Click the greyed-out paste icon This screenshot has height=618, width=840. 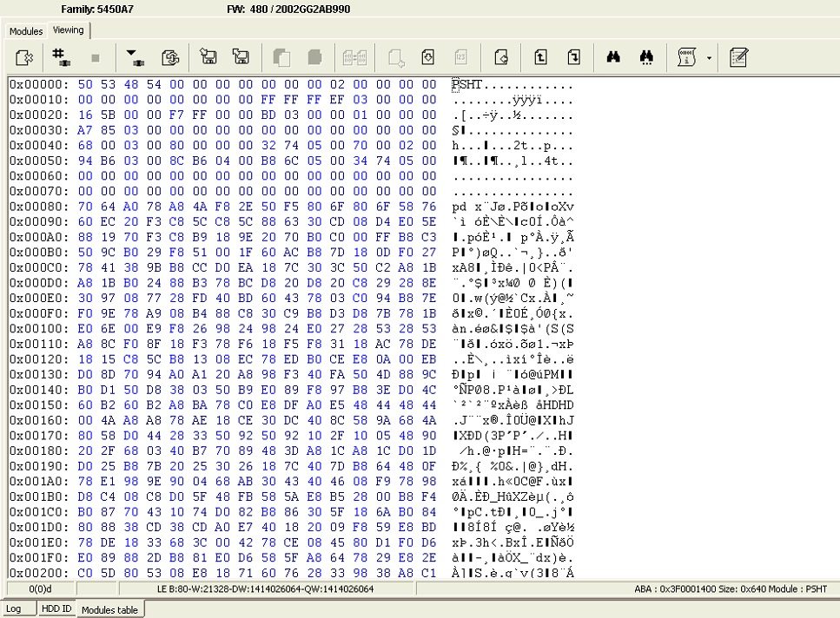tap(315, 57)
